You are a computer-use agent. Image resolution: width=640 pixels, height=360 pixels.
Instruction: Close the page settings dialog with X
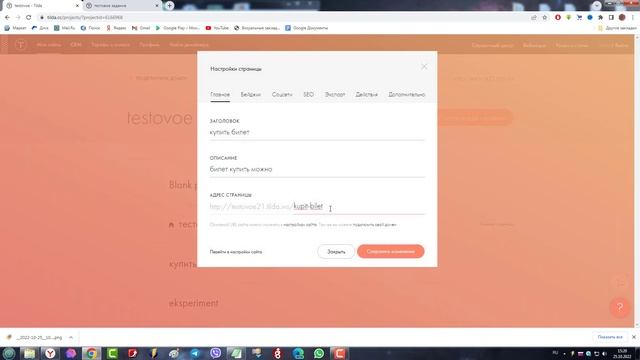pos(424,67)
